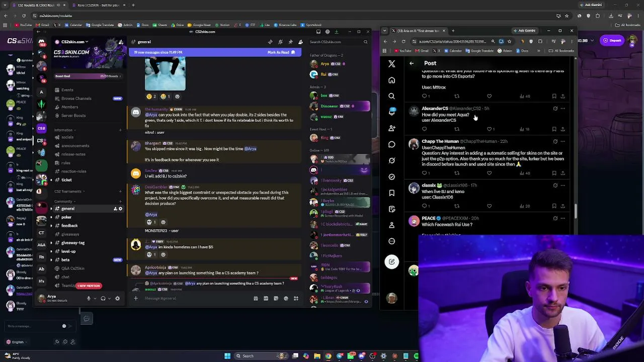Open Bookmarks in the X sidebar
The width and height of the screenshot is (644, 362).
[392, 193]
